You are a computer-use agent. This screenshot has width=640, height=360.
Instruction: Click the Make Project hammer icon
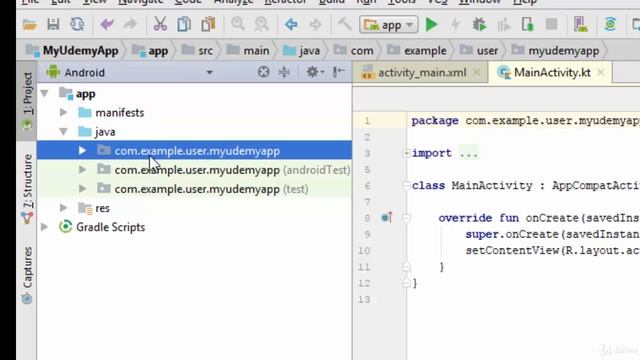(345, 24)
